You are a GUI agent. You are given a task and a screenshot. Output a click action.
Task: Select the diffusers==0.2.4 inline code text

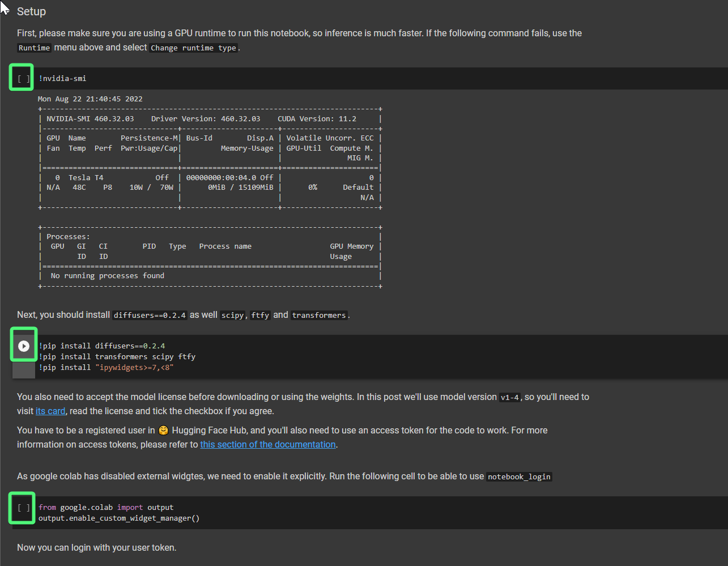149,315
